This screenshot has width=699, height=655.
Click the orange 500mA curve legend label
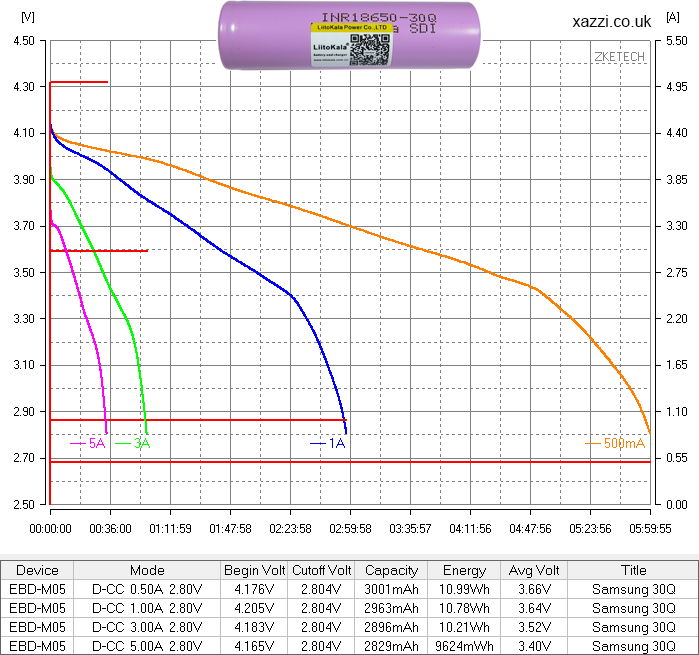(615, 443)
